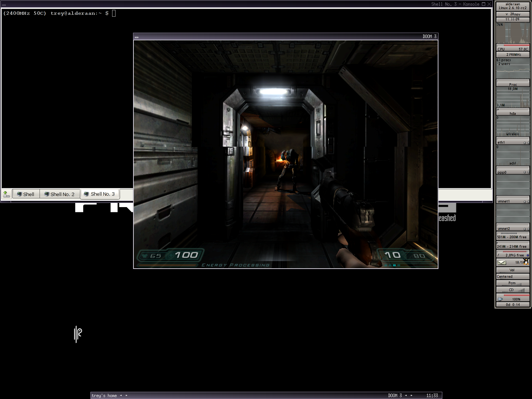This screenshot has height=399, width=532.
Task: Click the 63 procs 2 users chart
Action: 513,68
